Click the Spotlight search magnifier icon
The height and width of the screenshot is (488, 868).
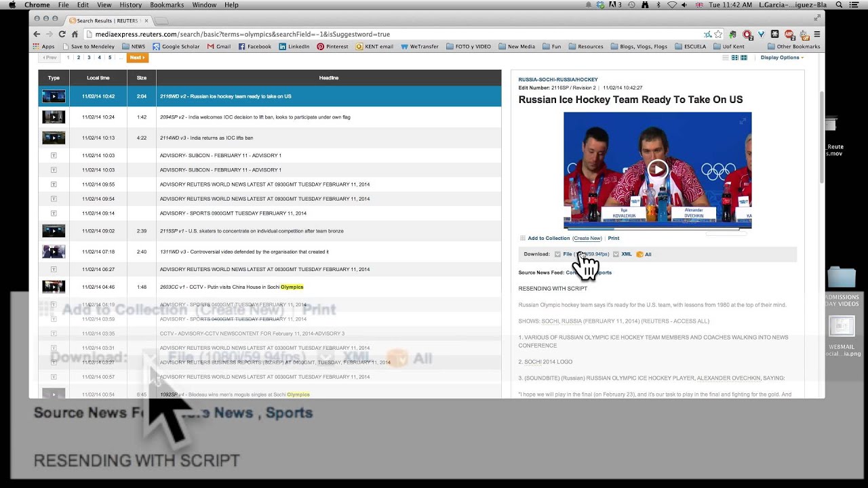pos(839,5)
